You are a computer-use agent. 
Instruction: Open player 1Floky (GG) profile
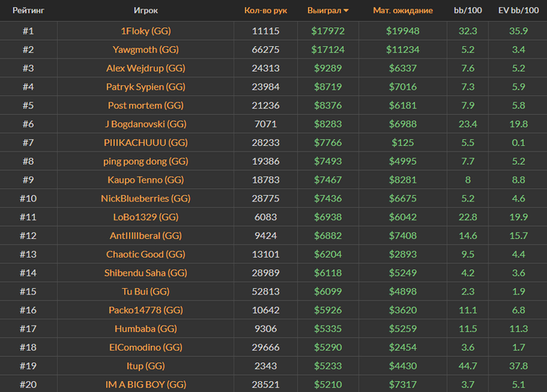146,30
